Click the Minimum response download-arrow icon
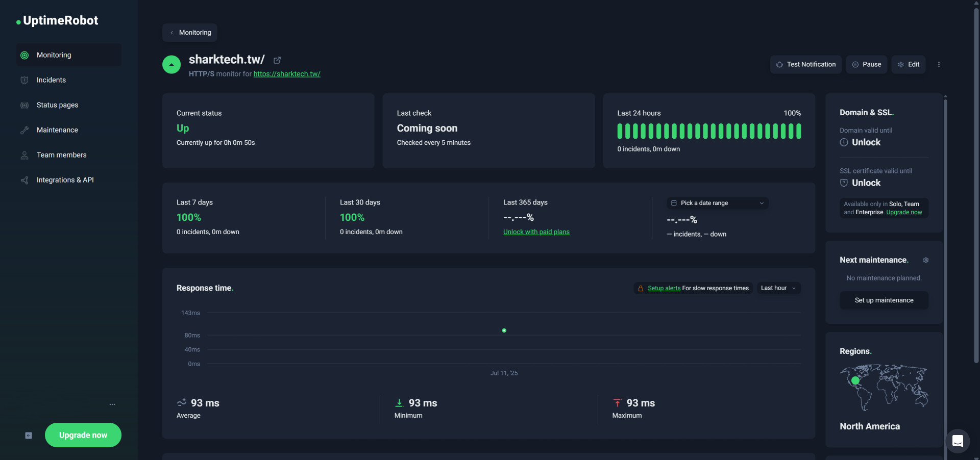 pos(399,403)
